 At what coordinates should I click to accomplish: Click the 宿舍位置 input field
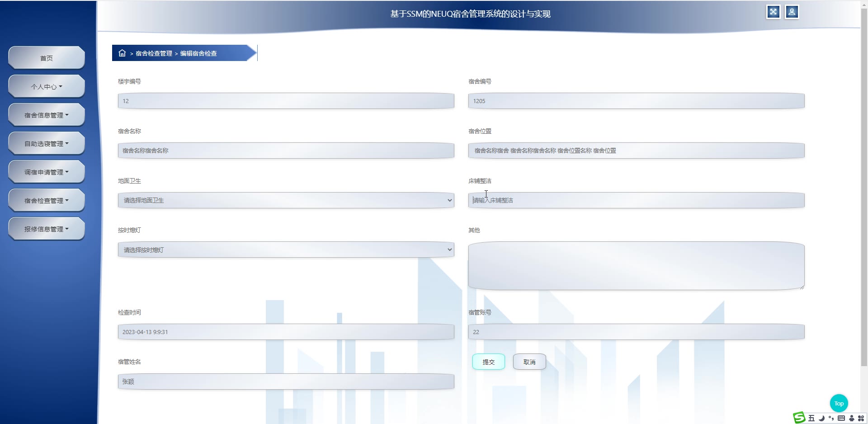click(637, 151)
